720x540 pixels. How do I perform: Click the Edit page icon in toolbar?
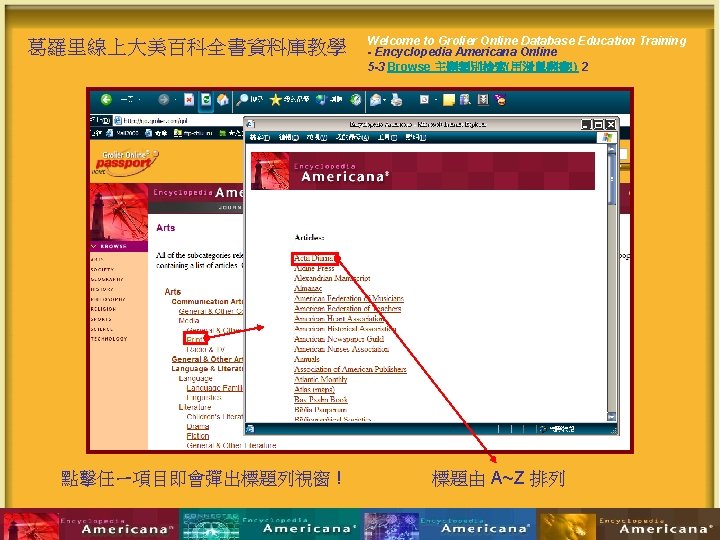[424, 100]
